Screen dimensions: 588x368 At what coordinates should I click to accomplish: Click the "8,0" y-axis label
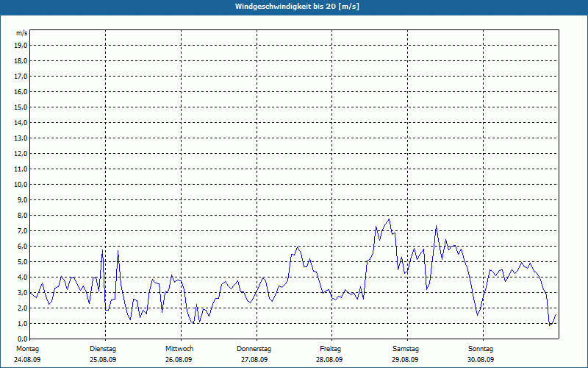pyautogui.click(x=22, y=215)
